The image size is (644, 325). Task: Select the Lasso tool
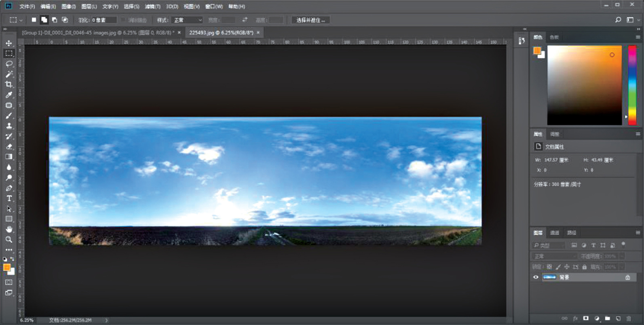tap(9, 64)
